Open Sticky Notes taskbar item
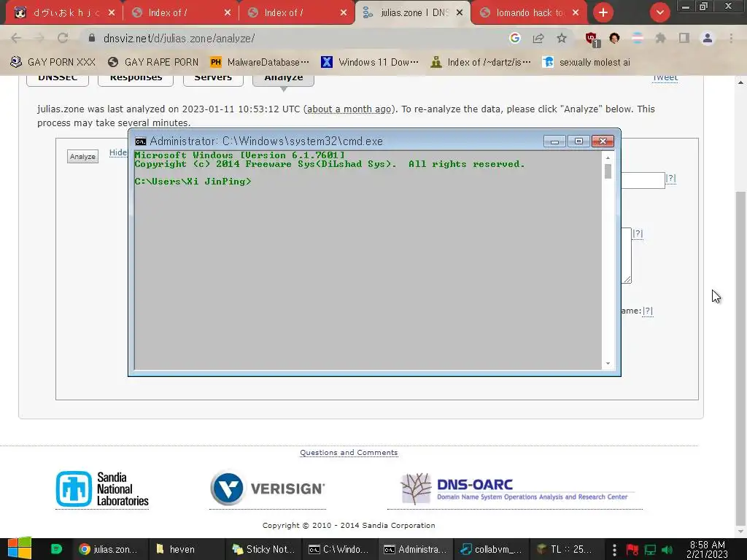This screenshot has width=747, height=560. pos(263,549)
